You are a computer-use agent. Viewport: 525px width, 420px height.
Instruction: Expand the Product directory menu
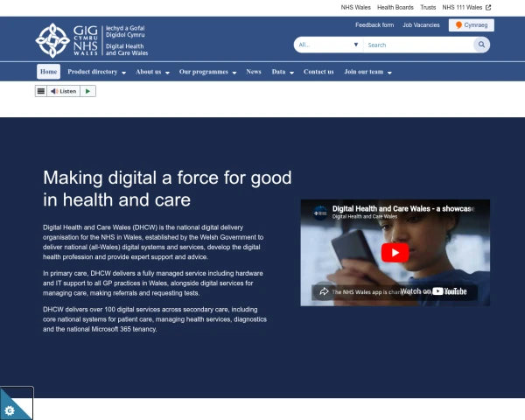point(97,72)
